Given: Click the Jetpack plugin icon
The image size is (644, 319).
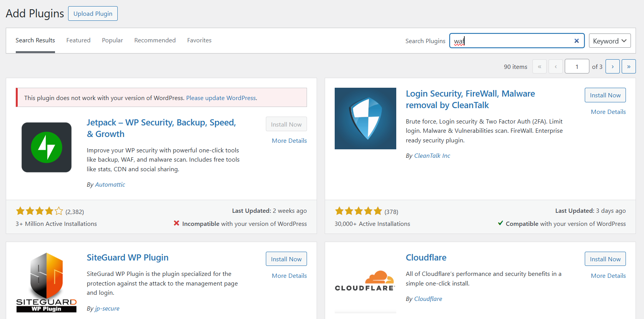Looking at the screenshot, I should tap(47, 147).
